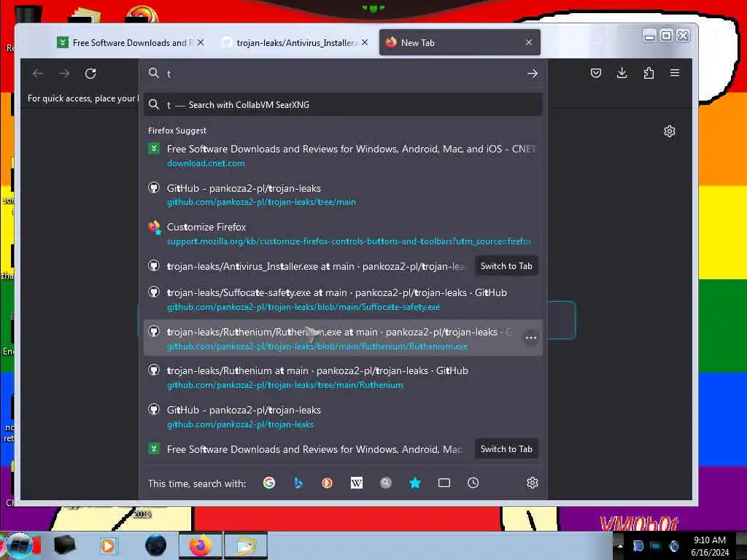Open the Downloads panel icon

click(x=622, y=73)
